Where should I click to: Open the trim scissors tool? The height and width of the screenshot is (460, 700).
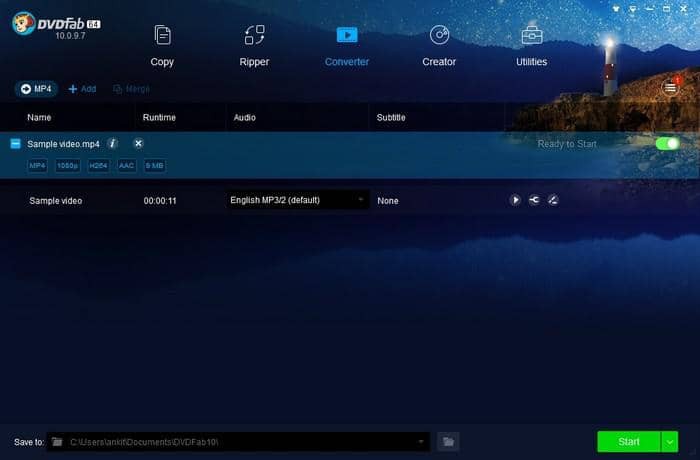click(534, 200)
